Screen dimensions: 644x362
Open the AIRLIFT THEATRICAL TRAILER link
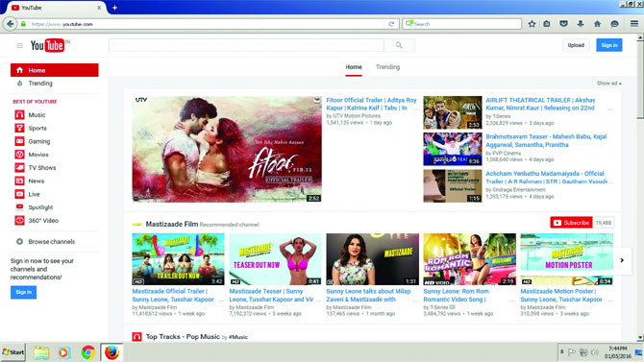[x=540, y=104]
